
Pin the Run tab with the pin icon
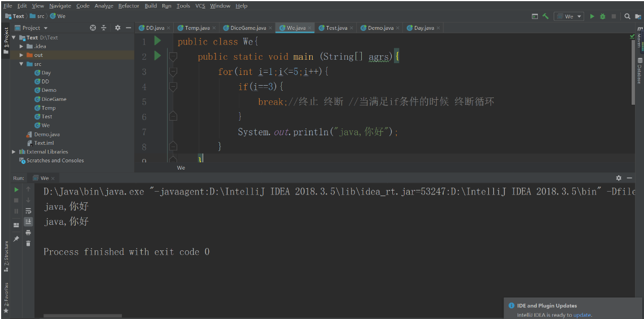[x=16, y=238]
